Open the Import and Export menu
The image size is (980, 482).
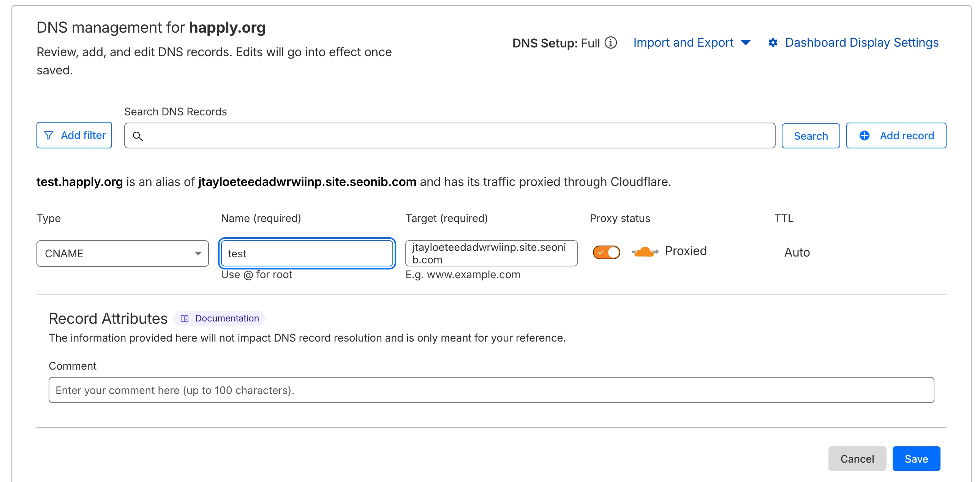point(683,43)
